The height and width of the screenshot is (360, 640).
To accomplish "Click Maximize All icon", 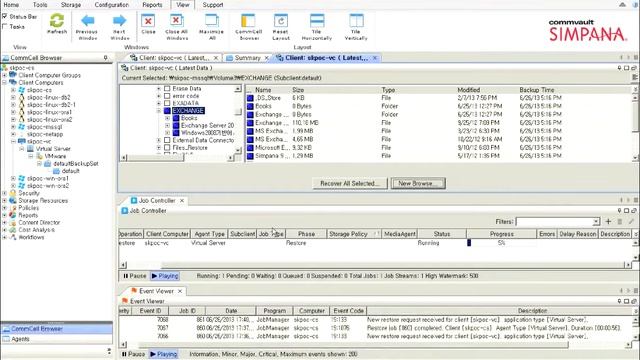I will pos(211,20).
